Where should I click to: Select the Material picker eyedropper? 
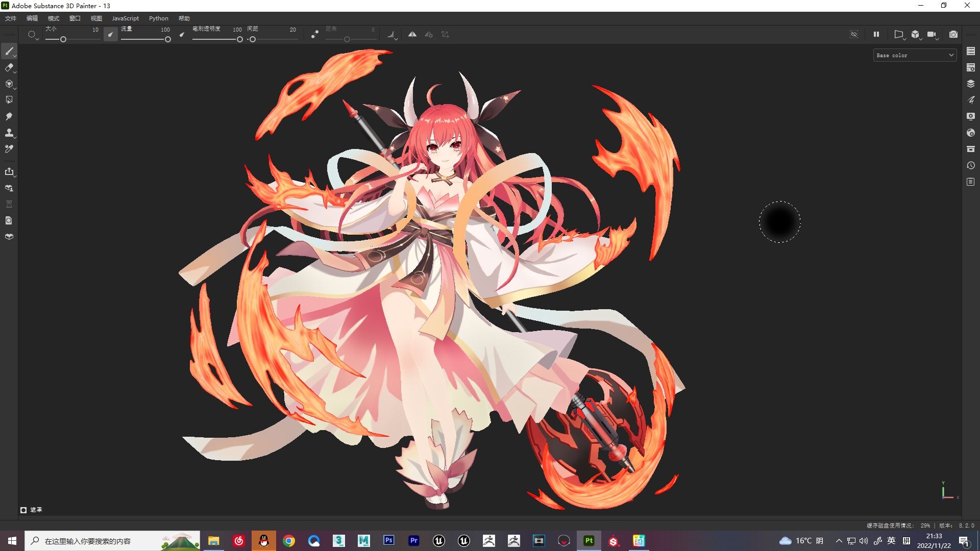[9, 149]
